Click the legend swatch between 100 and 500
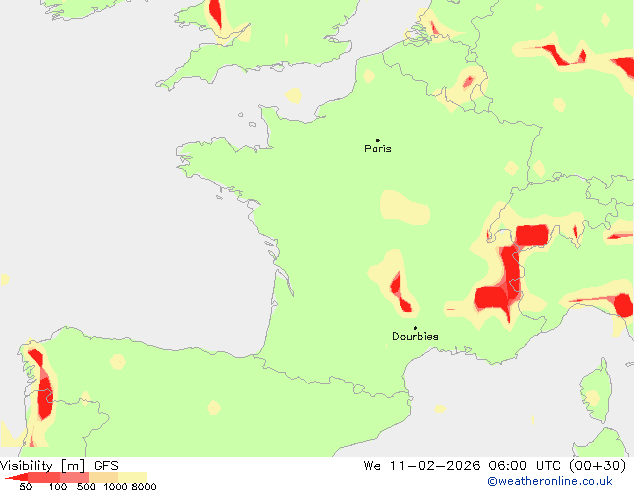This screenshot has width=634, height=490. point(74,477)
